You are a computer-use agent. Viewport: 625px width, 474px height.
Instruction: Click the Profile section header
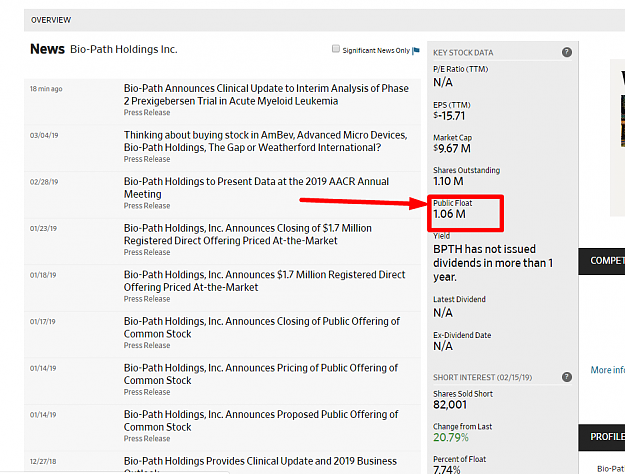pos(601,437)
